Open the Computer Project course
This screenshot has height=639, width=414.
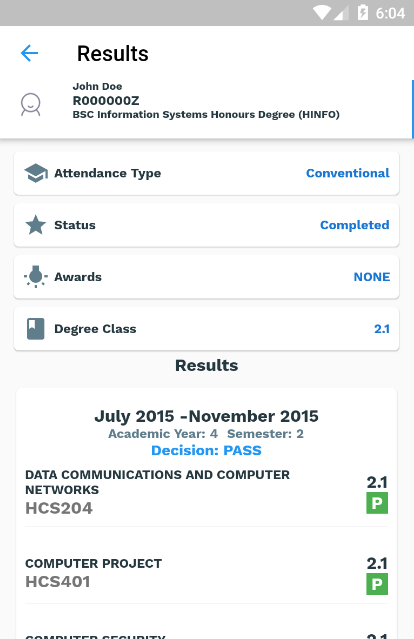(x=93, y=564)
